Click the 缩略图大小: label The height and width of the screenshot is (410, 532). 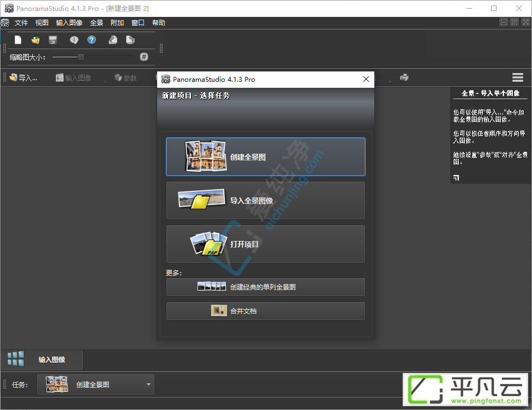(x=27, y=57)
